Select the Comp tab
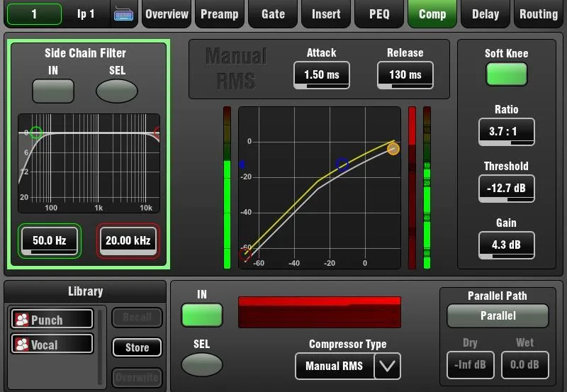567x392 pixels. point(432,14)
